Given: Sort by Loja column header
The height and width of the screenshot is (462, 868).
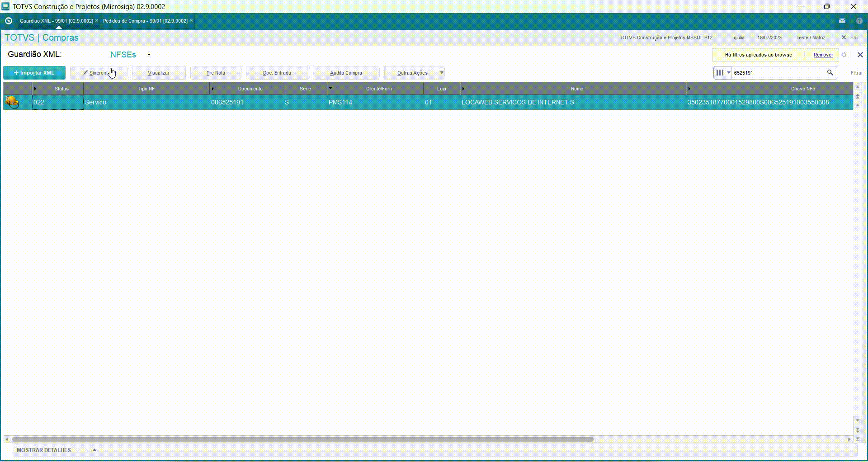Looking at the screenshot, I should (x=442, y=89).
